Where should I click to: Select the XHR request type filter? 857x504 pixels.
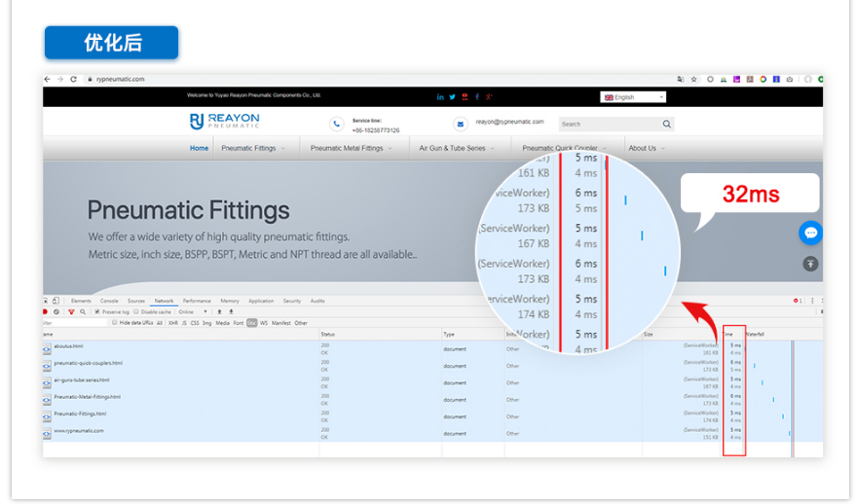(172, 322)
